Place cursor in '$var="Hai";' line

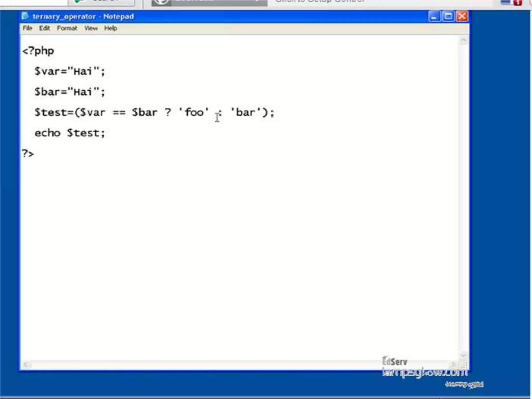70,71
